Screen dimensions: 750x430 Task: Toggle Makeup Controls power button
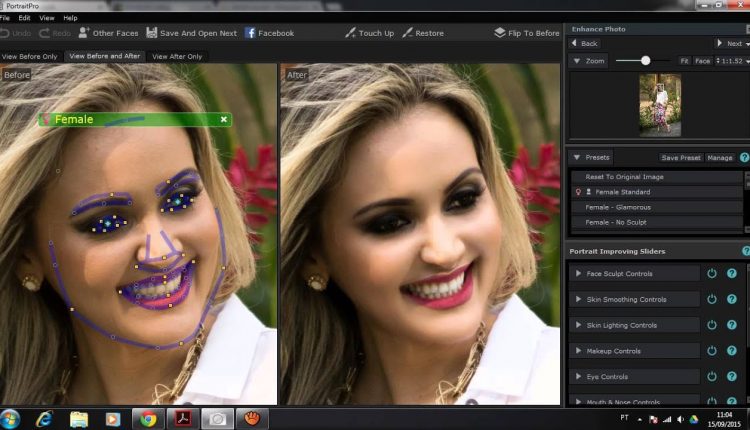tap(712, 351)
